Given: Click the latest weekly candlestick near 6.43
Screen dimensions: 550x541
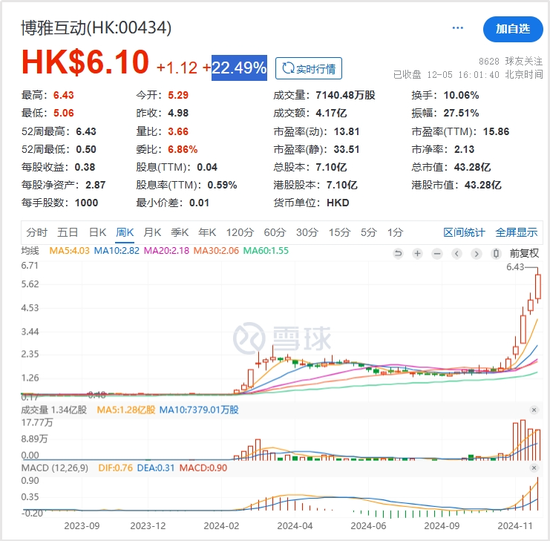Looking at the screenshot, I should coord(538,287).
